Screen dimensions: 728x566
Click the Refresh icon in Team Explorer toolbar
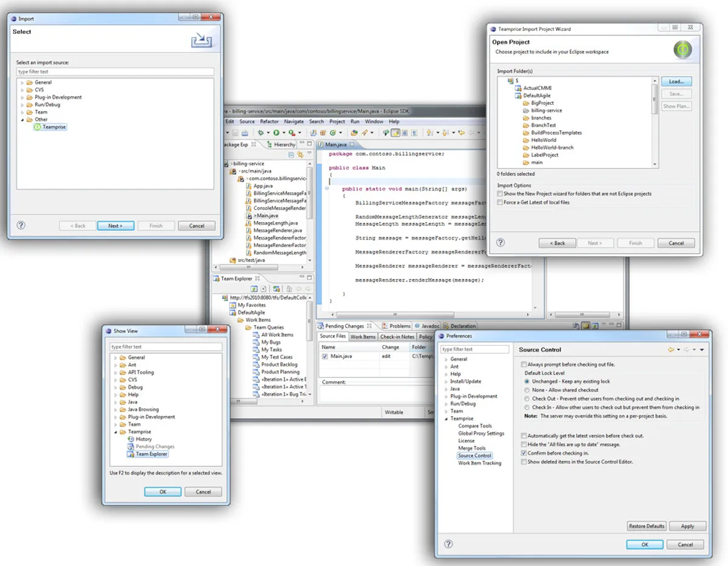254,289
